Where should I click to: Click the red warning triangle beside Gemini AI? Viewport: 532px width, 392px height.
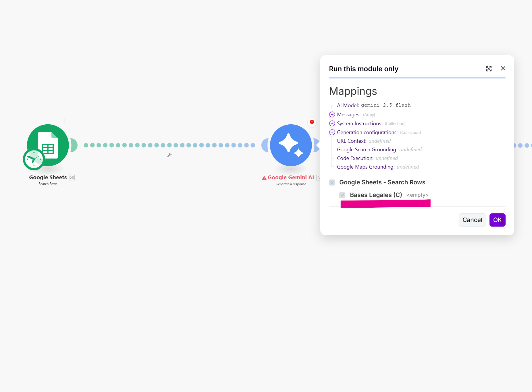(264, 178)
